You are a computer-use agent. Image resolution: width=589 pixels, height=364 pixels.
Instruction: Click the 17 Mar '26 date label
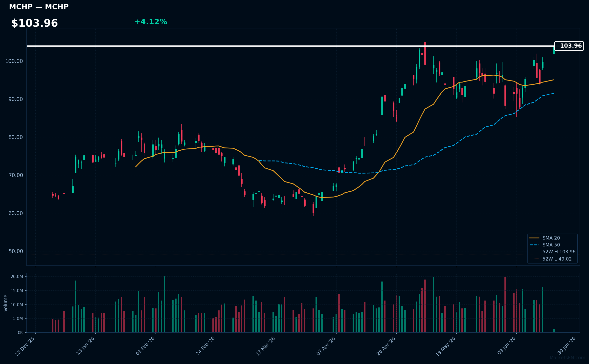265,346
